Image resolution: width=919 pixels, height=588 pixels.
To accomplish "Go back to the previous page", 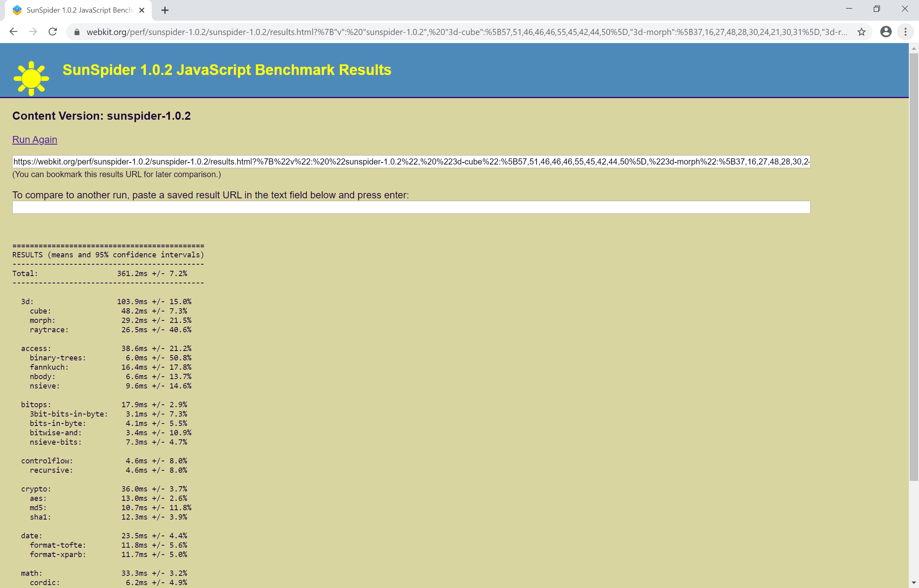I will pos(13,32).
